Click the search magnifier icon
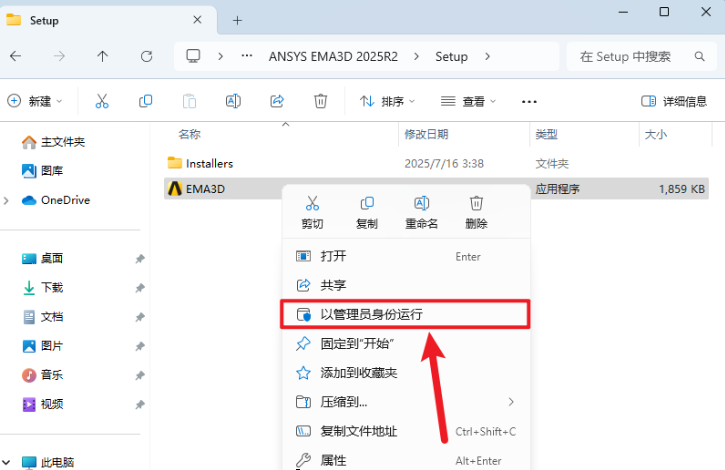Viewport: 725px width, 470px height. [x=700, y=56]
